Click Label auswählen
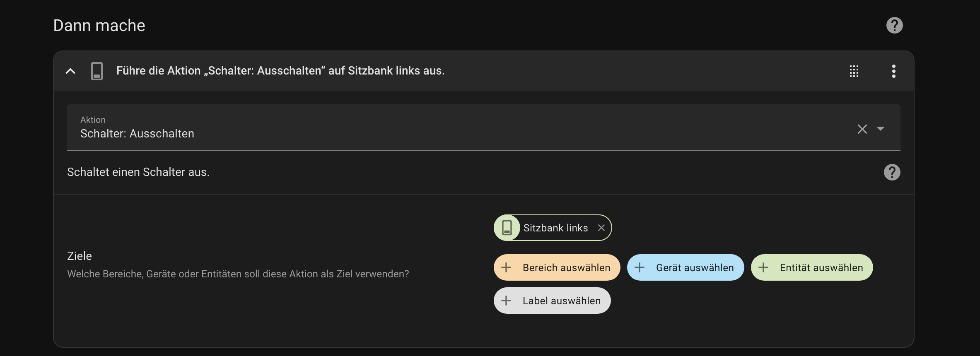The image size is (980, 356). click(552, 301)
